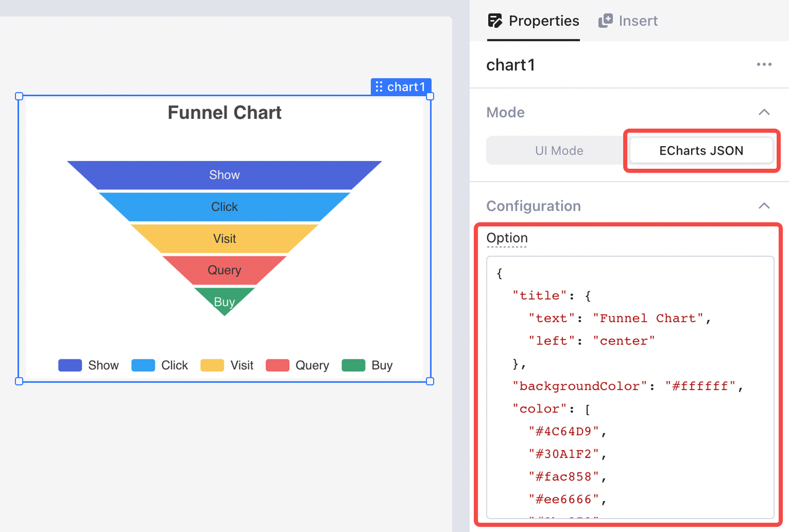This screenshot has width=789, height=532.
Task: Click the red Query legend swatch
Action: pos(277,366)
